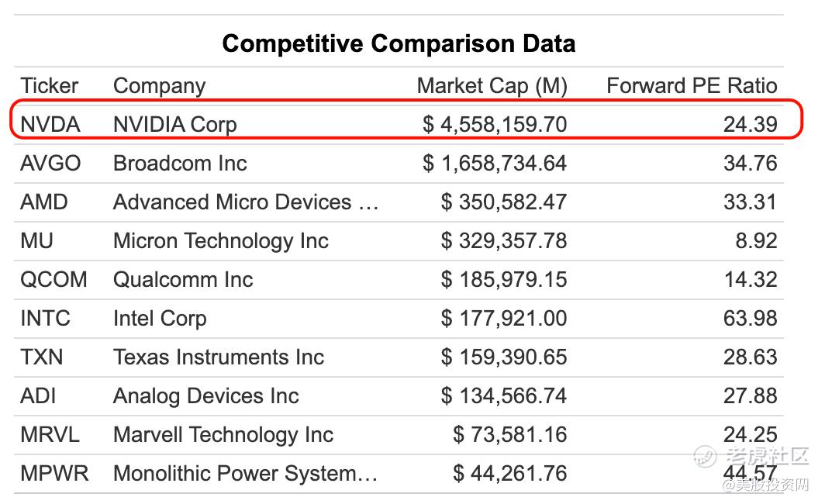This screenshot has width=825, height=504.
Task: Select NVIDIA's market cap value
Action: (495, 124)
